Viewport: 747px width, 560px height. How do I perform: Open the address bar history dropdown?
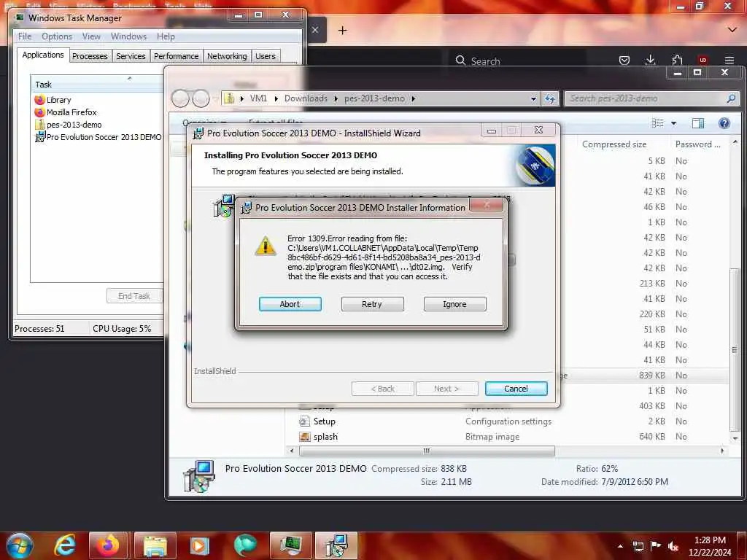coord(533,98)
